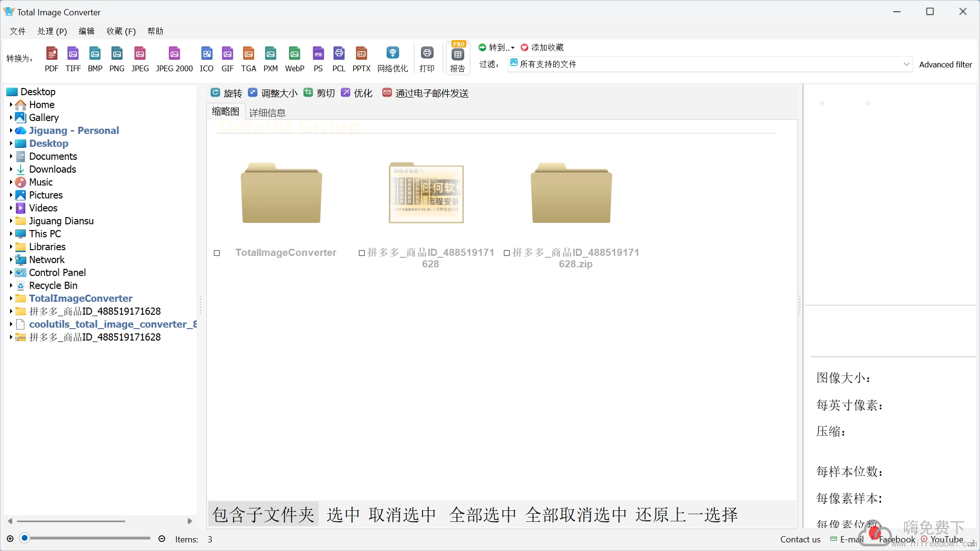
Task: Check the TotalImageConverter folder checkbox
Action: pyautogui.click(x=217, y=253)
